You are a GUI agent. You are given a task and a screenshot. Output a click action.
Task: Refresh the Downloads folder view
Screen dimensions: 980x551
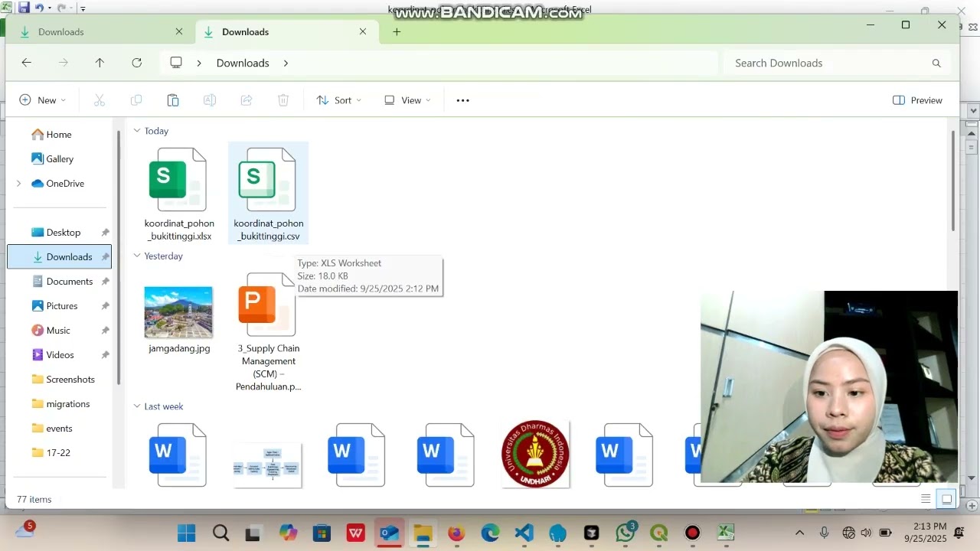(136, 63)
